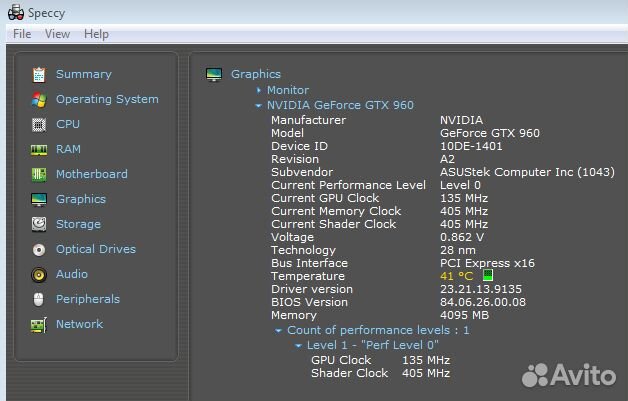The width and height of the screenshot is (628, 401).
Task: Click the Technology value 28 nm
Action: [x=458, y=250]
